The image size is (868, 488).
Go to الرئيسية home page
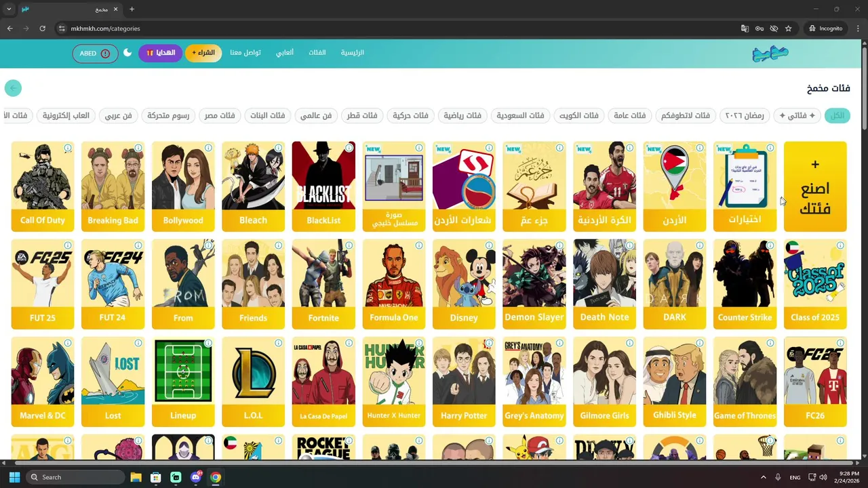coord(353,53)
